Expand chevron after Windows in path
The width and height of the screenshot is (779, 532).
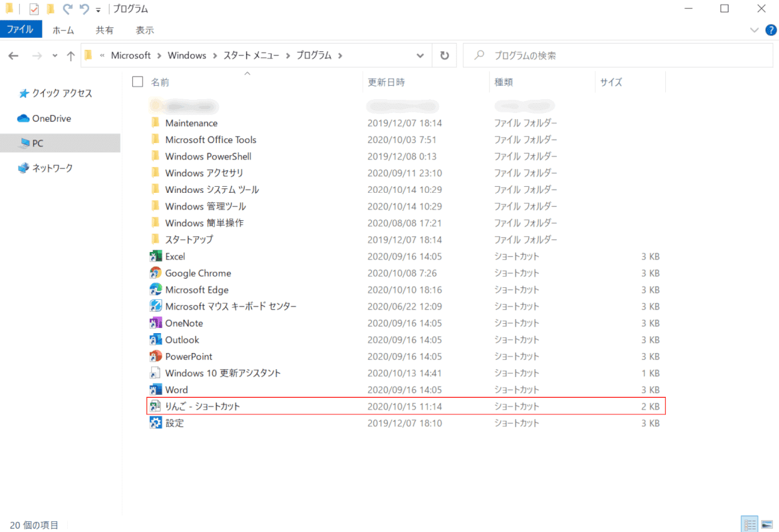(x=215, y=56)
